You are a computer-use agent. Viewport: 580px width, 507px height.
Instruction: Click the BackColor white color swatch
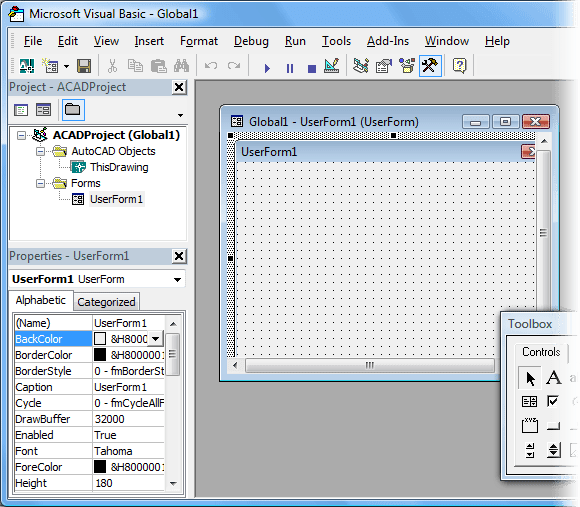[x=100, y=339]
